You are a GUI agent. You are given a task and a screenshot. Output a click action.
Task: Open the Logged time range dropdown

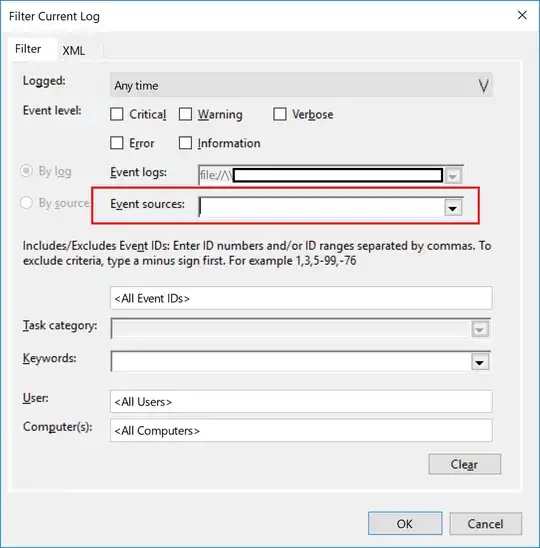(x=301, y=85)
